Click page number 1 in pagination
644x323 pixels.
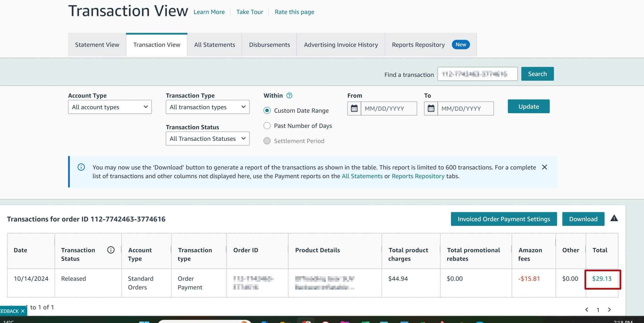click(598, 310)
